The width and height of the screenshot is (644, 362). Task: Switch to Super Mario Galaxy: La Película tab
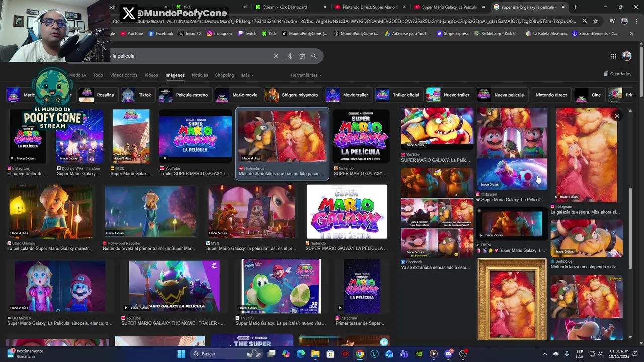pyautogui.click(x=449, y=7)
